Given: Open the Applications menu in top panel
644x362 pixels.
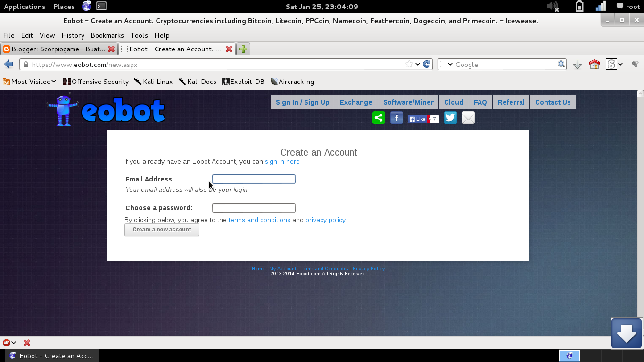Looking at the screenshot, I should [25, 7].
